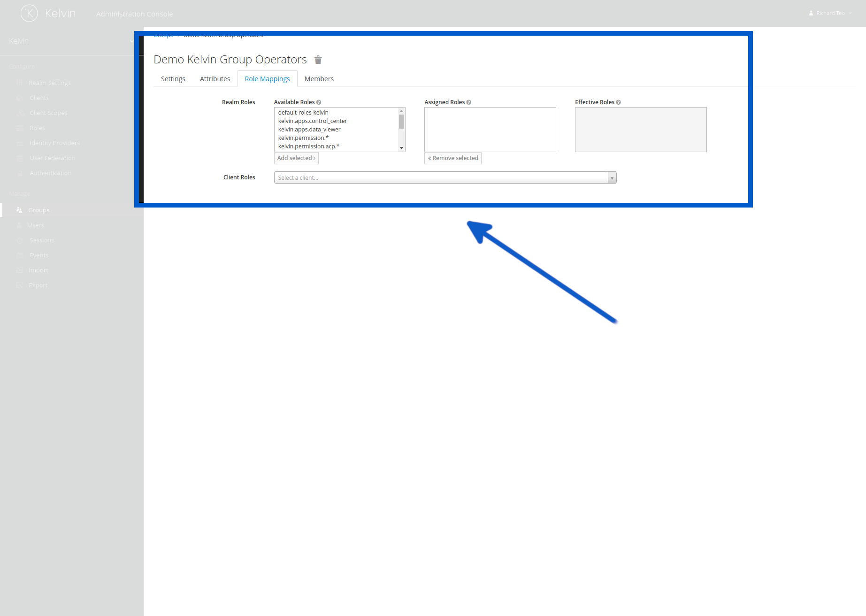Click the Available Roles scroll down arrow
This screenshot has height=616, width=866.
coord(401,148)
